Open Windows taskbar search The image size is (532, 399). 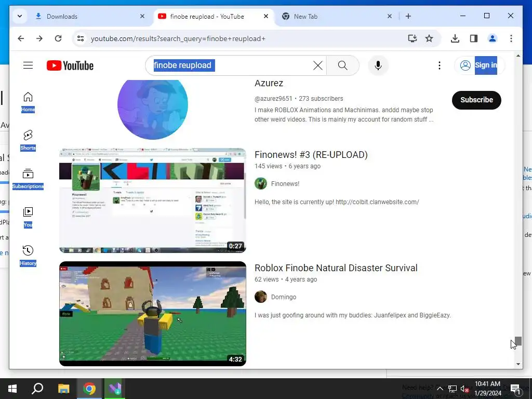37,389
